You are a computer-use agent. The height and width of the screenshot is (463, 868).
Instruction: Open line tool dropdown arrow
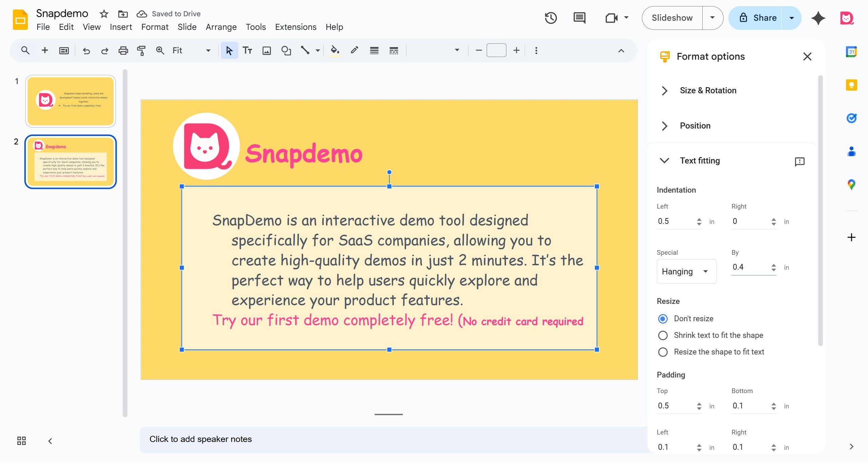(318, 51)
